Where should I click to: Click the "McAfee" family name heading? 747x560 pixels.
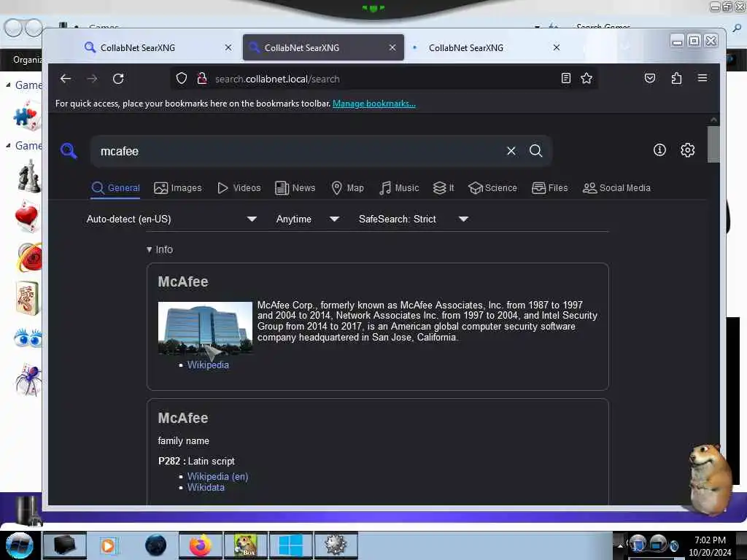pyautogui.click(x=183, y=418)
